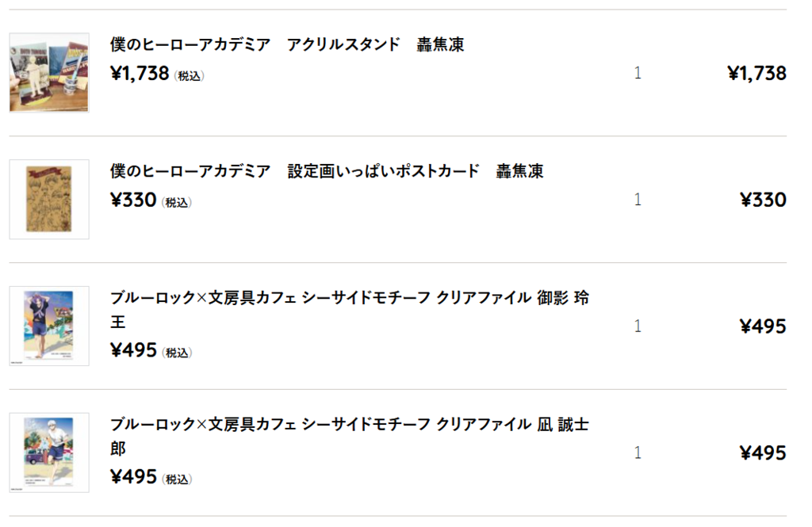Click the クリアファイル 凪 誠士郎 product title
This screenshot has width=812, height=527.
pyautogui.click(x=350, y=436)
